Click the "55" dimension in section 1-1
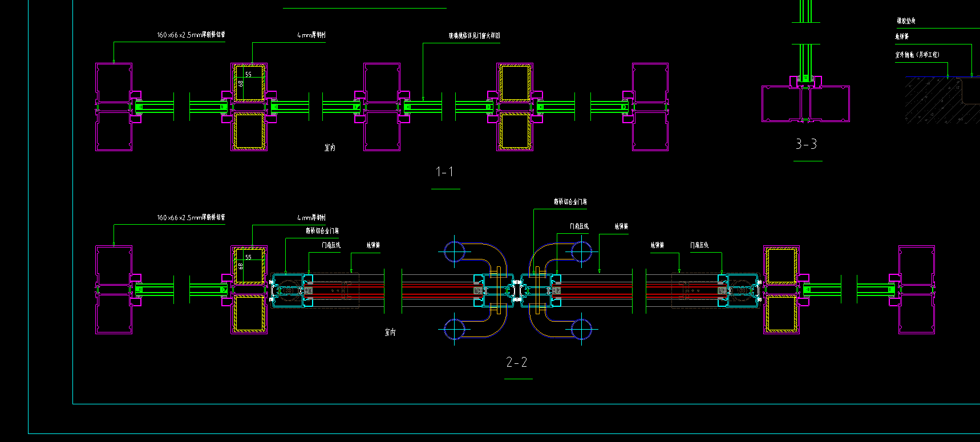The image size is (980, 442). (x=248, y=75)
